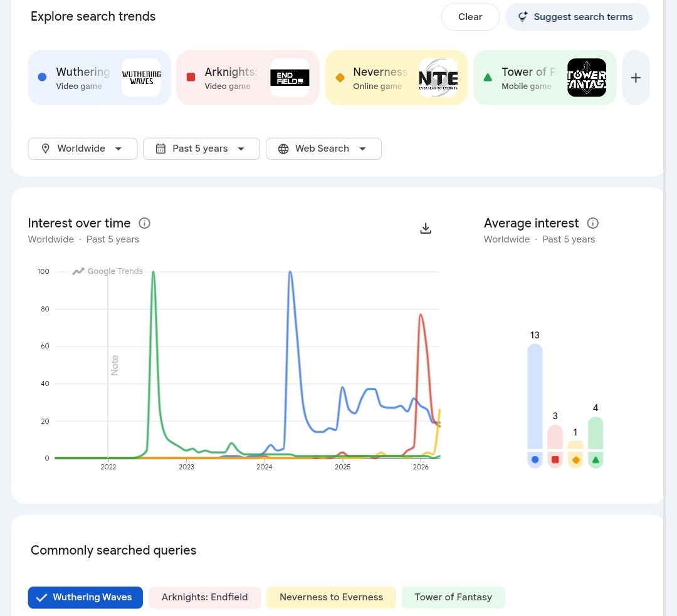This screenshot has width=677, height=616.
Task: Click the Commonly searched queries heading
Action: point(113,550)
